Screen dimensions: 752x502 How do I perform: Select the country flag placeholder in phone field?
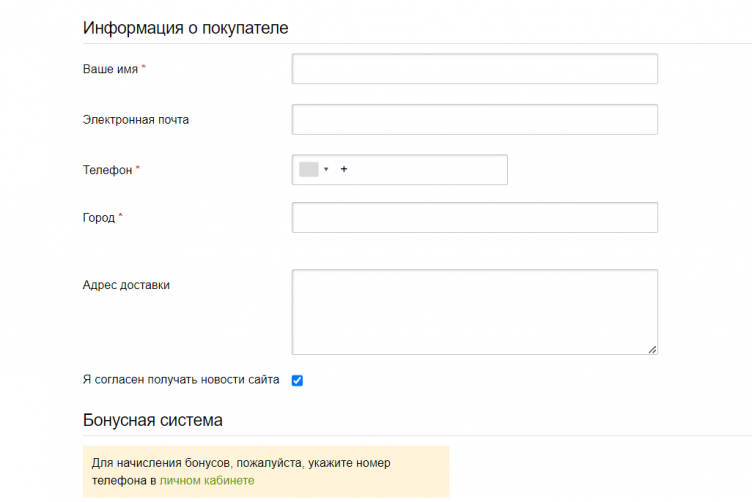[x=309, y=169]
